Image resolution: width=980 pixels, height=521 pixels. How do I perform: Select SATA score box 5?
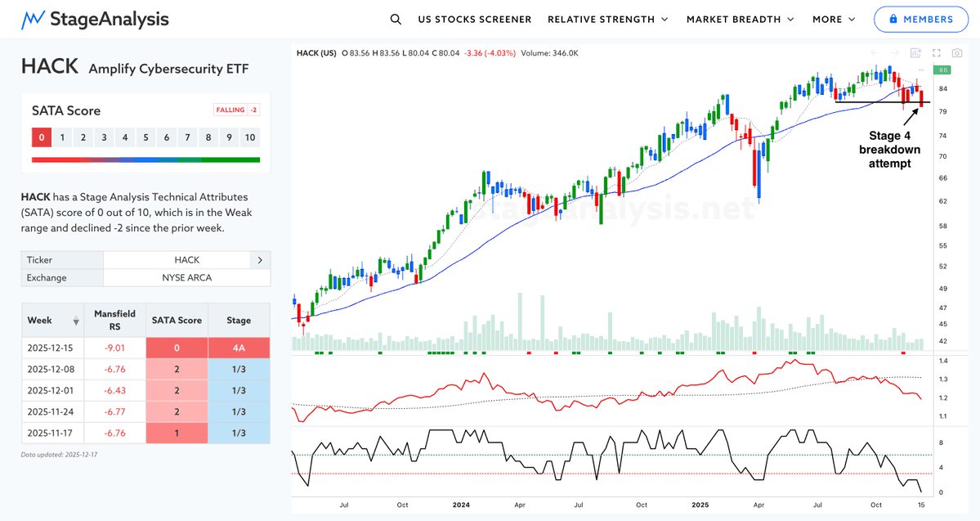point(145,137)
